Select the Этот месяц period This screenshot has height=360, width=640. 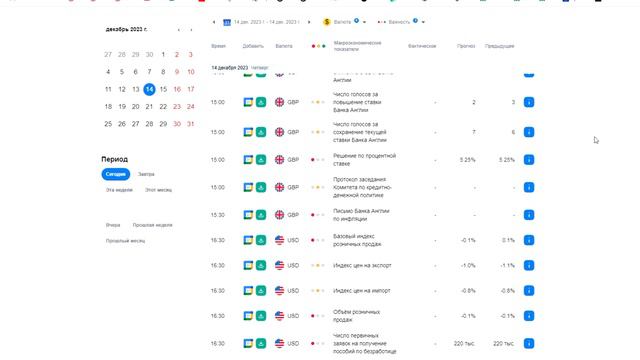(x=158, y=190)
